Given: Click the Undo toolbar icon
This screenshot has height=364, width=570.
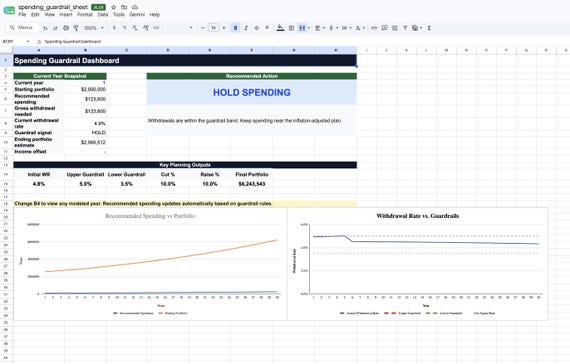Looking at the screenshot, I should [x=45, y=28].
